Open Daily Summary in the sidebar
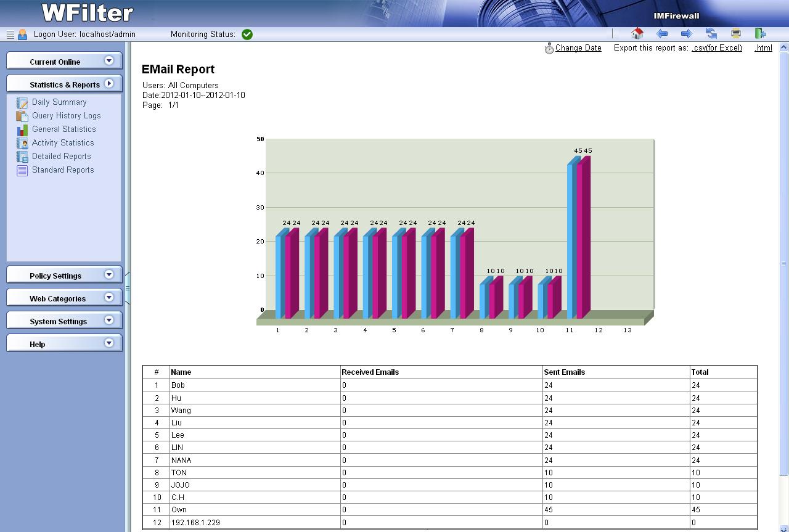Image resolution: width=789 pixels, height=532 pixels. (59, 102)
